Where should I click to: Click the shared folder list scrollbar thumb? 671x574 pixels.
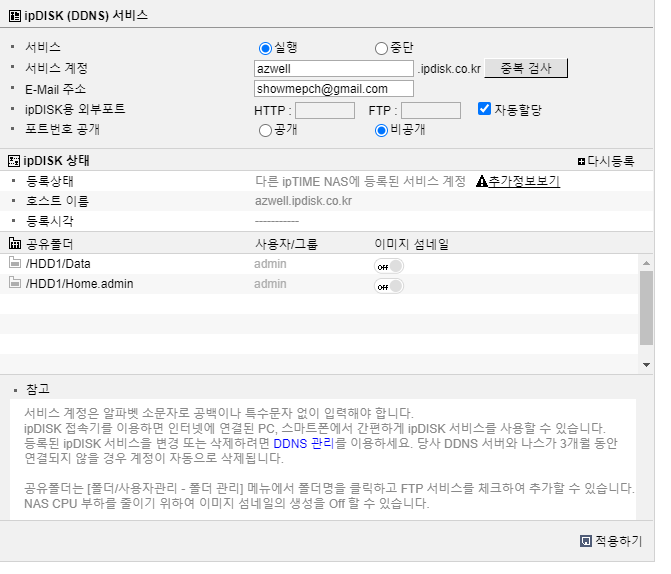[646, 308]
